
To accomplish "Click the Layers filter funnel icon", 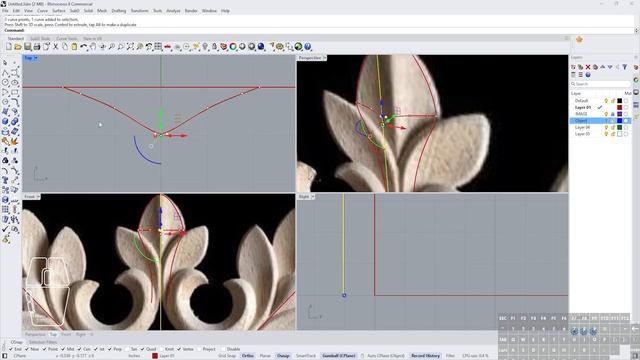I will pos(625,67).
